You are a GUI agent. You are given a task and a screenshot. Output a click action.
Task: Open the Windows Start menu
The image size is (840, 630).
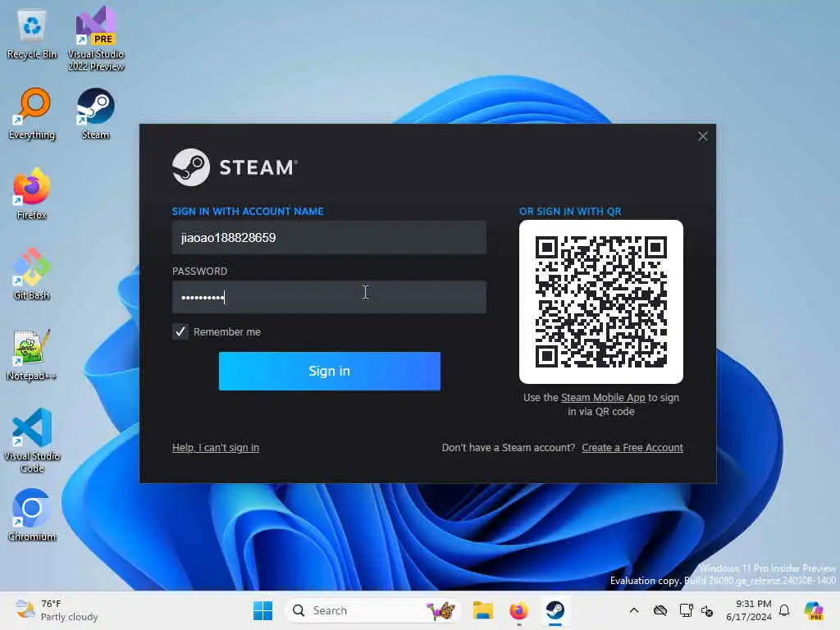(x=262, y=610)
